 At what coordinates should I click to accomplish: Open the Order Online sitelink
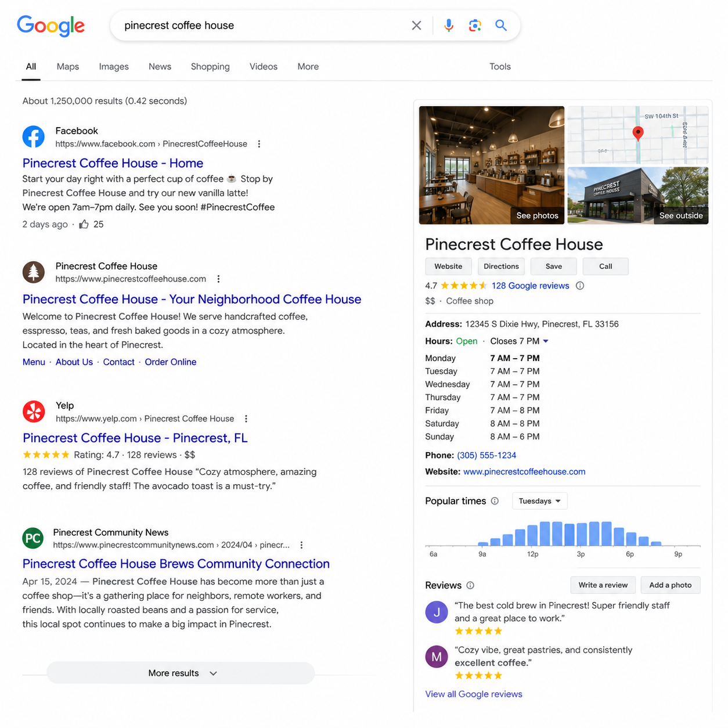point(171,362)
